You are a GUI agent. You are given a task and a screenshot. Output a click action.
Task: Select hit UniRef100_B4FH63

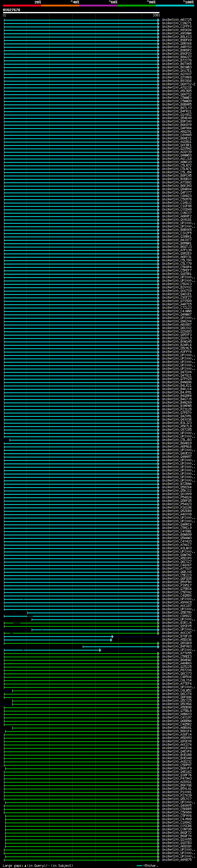(177, 646)
